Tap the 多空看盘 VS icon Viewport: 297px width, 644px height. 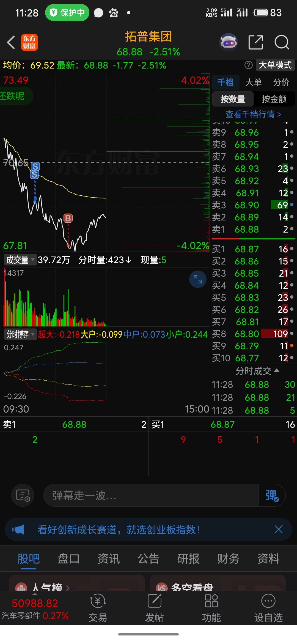pyautogui.click(x=162, y=587)
